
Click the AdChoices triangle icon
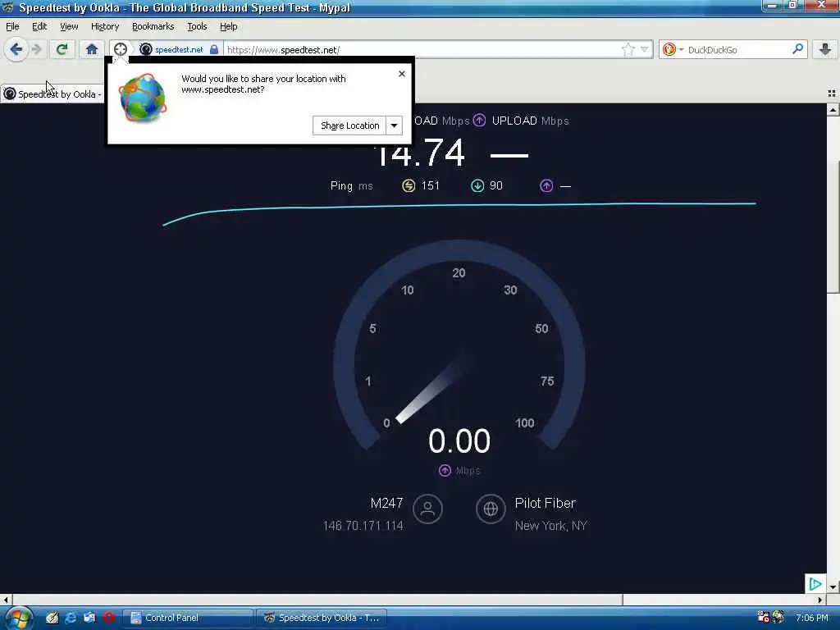[815, 583]
